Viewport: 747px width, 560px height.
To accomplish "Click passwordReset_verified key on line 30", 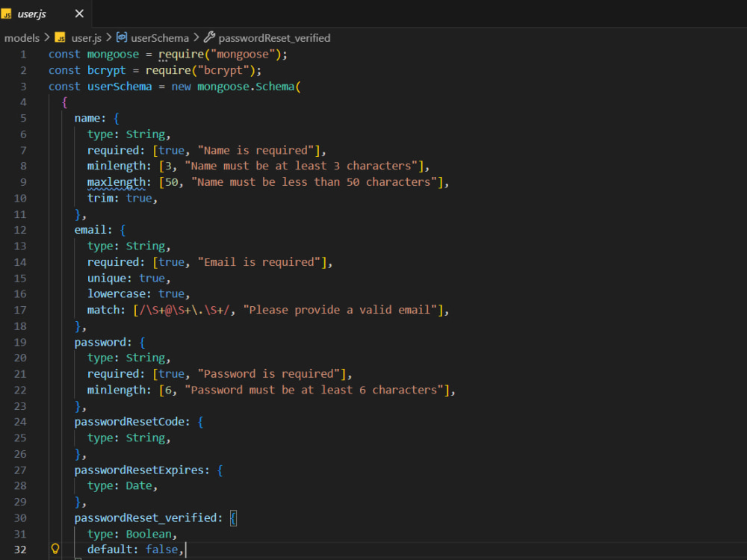I will click(x=146, y=518).
